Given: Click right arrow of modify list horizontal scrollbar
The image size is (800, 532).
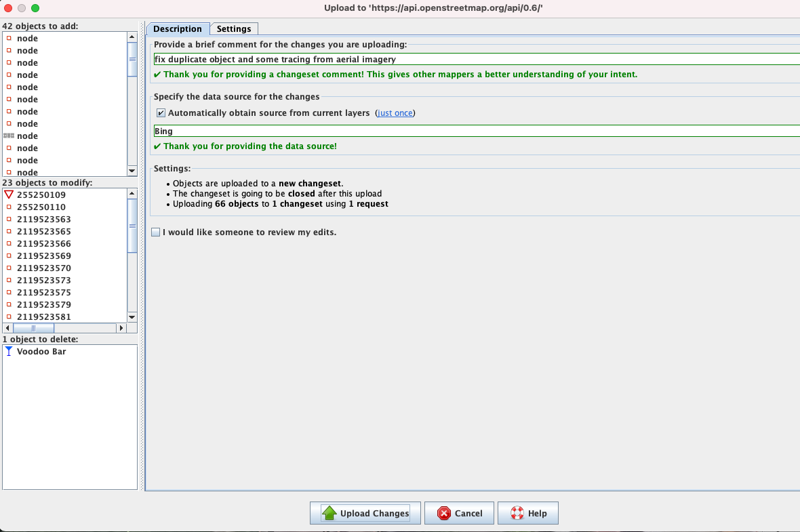Looking at the screenshot, I should pos(121,328).
